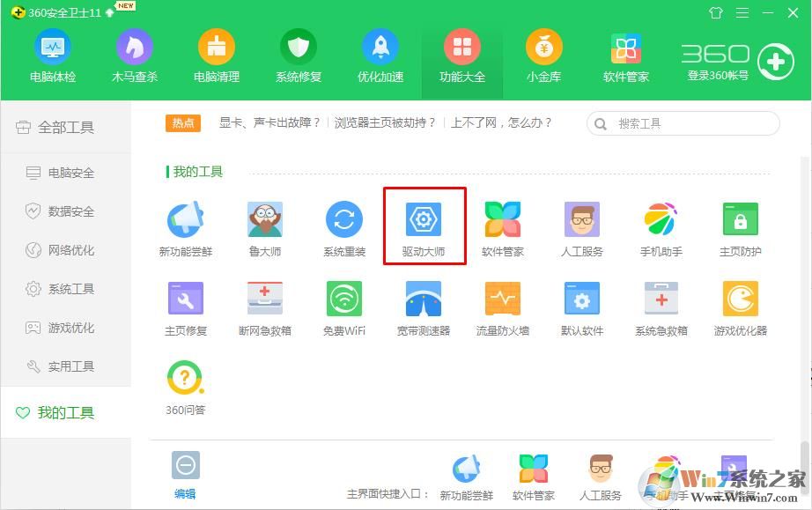Select 我的工具 sidebar item
The width and height of the screenshot is (812, 510).
pyautogui.click(x=66, y=412)
